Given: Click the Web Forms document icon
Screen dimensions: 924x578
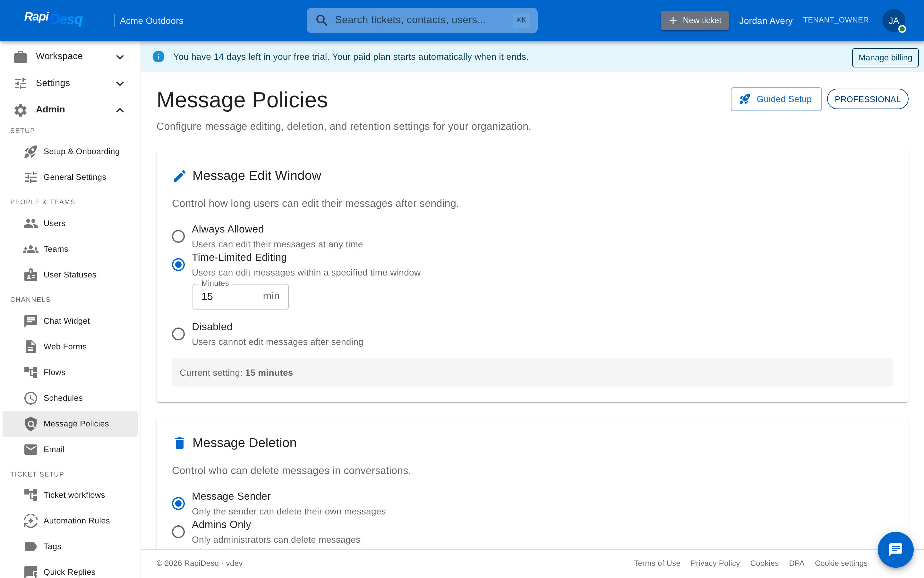Looking at the screenshot, I should tap(30, 347).
